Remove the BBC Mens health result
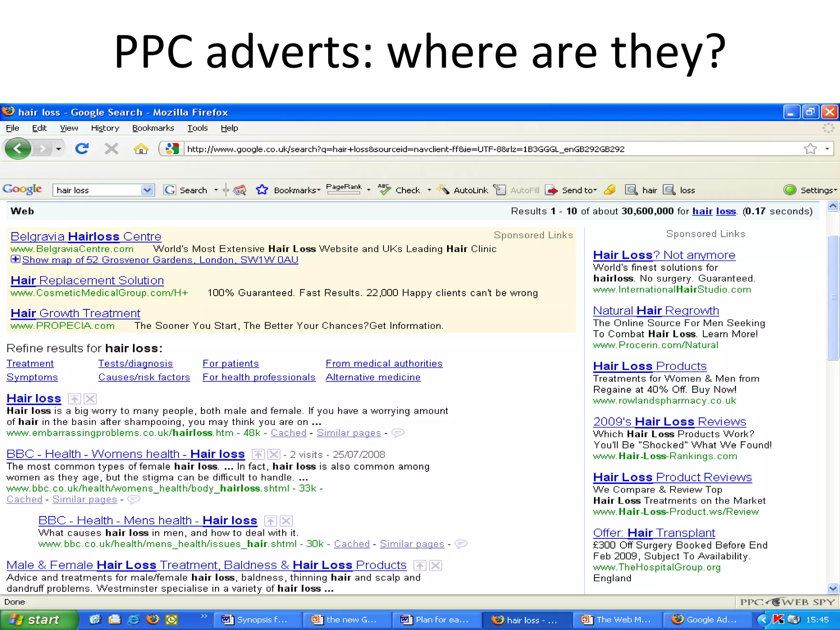 click(x=286, y=521)
